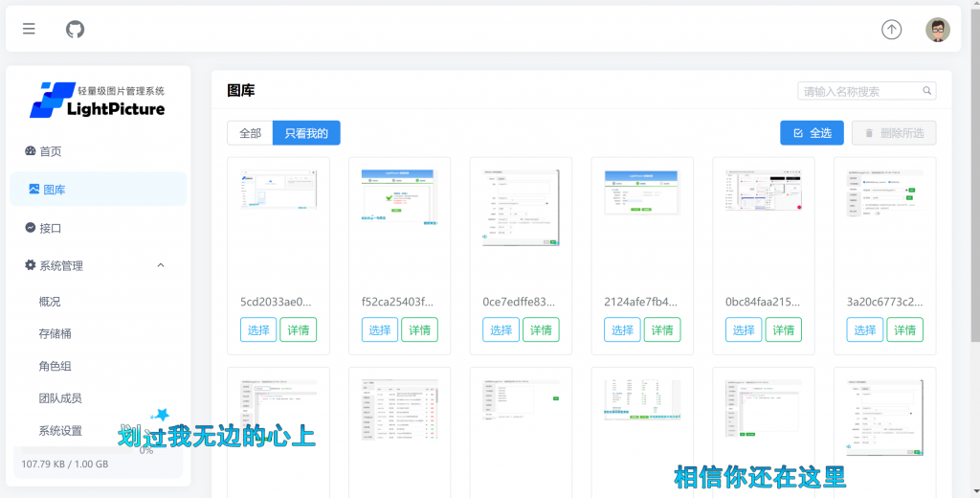
Task: Click 选择 for image 0bc84faa215
Action: click(x=743, y=329)
